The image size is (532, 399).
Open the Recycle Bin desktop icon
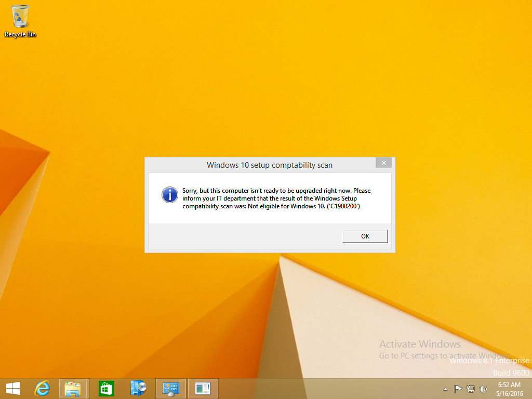pyautogui.click(x=20, y=21)
